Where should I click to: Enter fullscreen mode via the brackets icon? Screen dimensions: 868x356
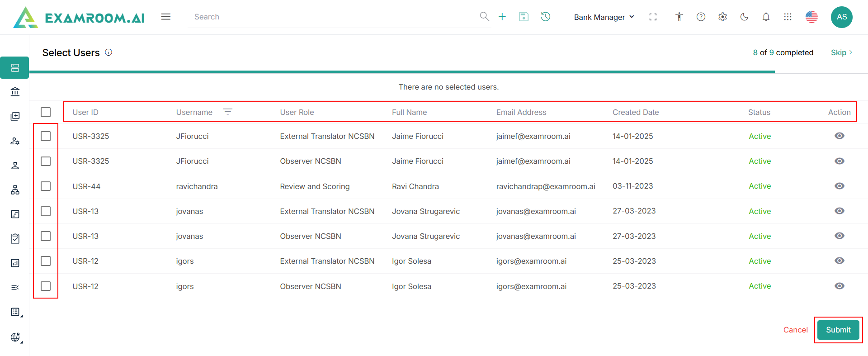tap(653, 17)
